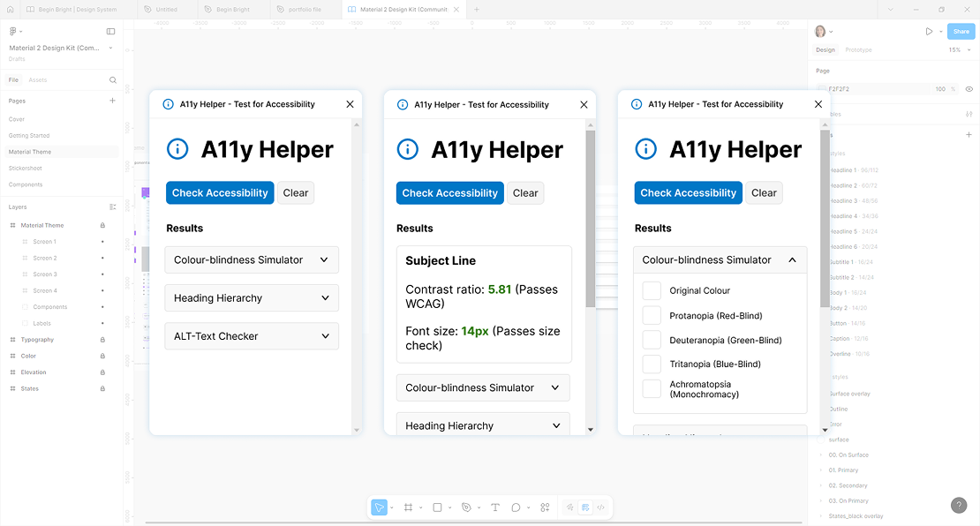Open a new tab with the plus icon

[x=476, y=10]
